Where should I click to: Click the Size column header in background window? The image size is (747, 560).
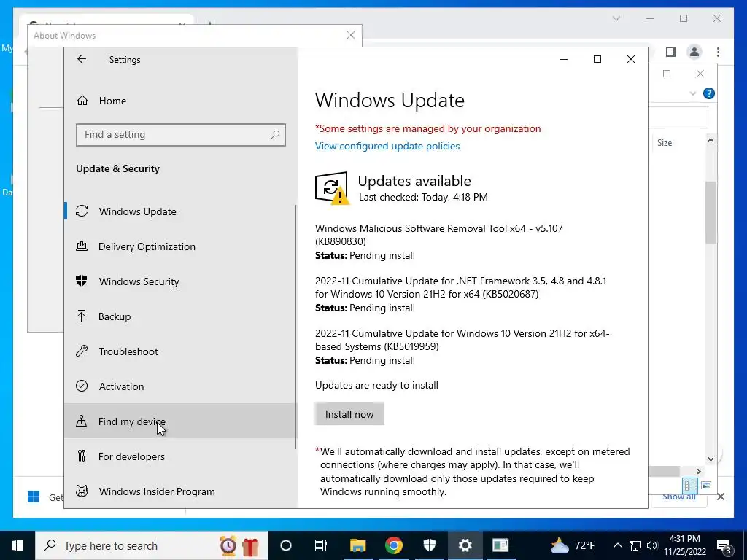[x=664, y=143]
